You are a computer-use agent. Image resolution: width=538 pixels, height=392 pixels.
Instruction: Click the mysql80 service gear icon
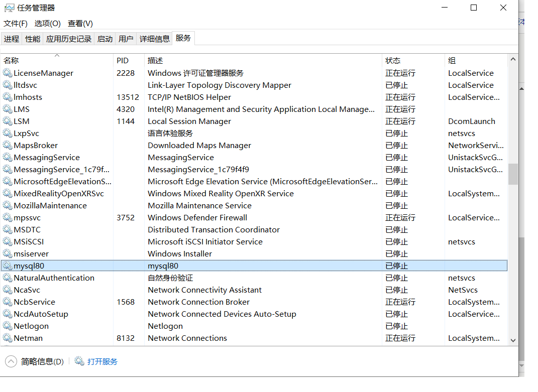(x=8, y=266)
